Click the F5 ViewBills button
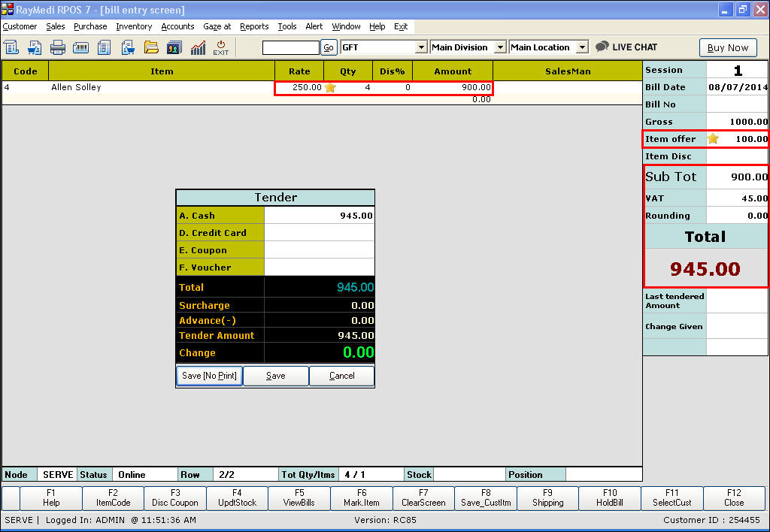The image size is (770, 532). coord(299,497)
